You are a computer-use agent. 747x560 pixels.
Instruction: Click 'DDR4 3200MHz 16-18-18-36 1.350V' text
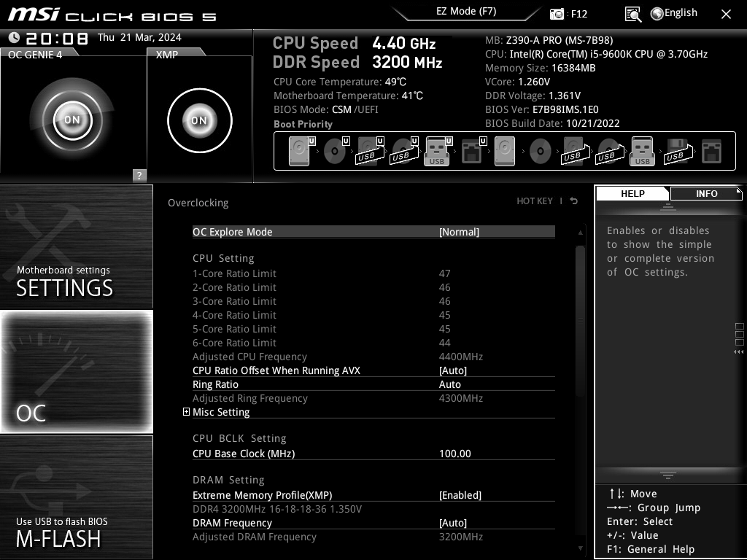pyautogui.click(x=277, y=509)
